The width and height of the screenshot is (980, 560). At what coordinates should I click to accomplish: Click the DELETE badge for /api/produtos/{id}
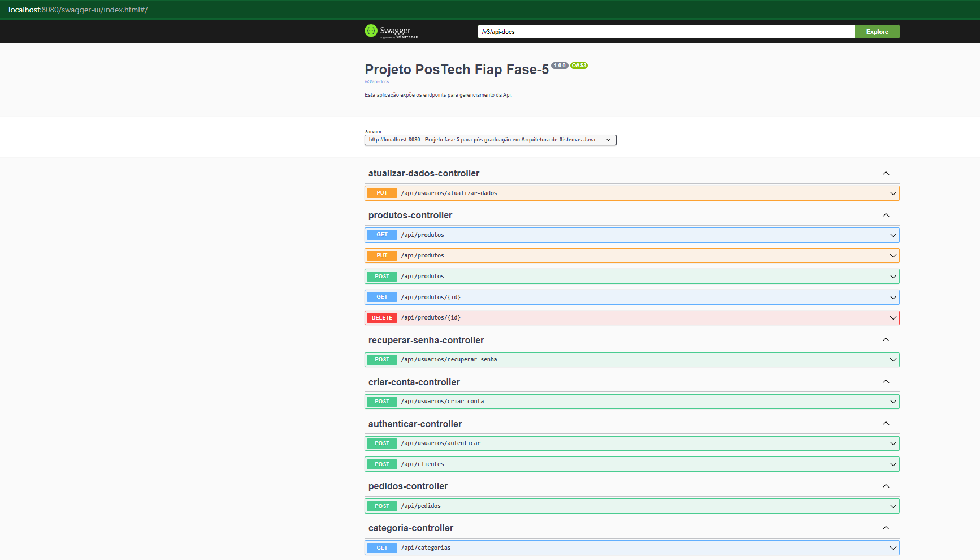point(382,318)
